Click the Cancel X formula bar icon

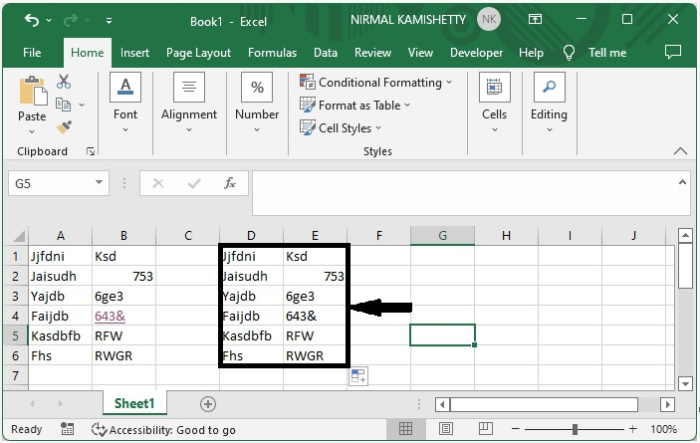[x=158, y=183]
